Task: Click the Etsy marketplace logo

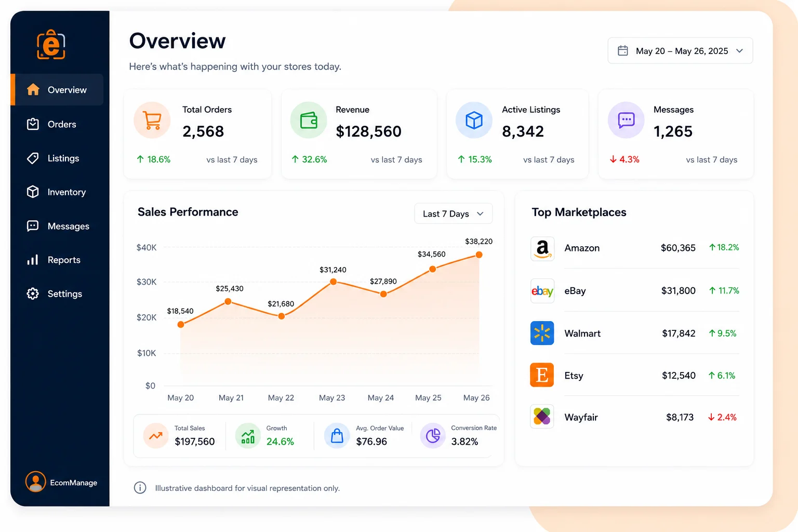Action: click(x=542, y=375)
